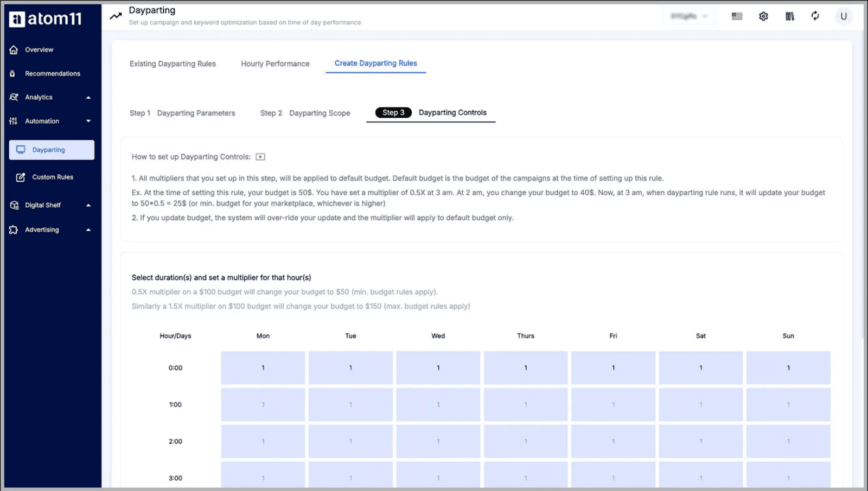Image resolution: width=868 pixels, height=491 pixels.
Task: Click the Digital Shelf cube icon
Action: [14, 205]
